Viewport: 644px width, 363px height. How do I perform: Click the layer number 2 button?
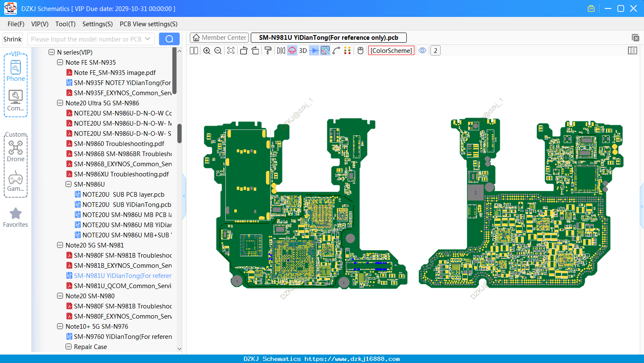[x=436, y=51]
